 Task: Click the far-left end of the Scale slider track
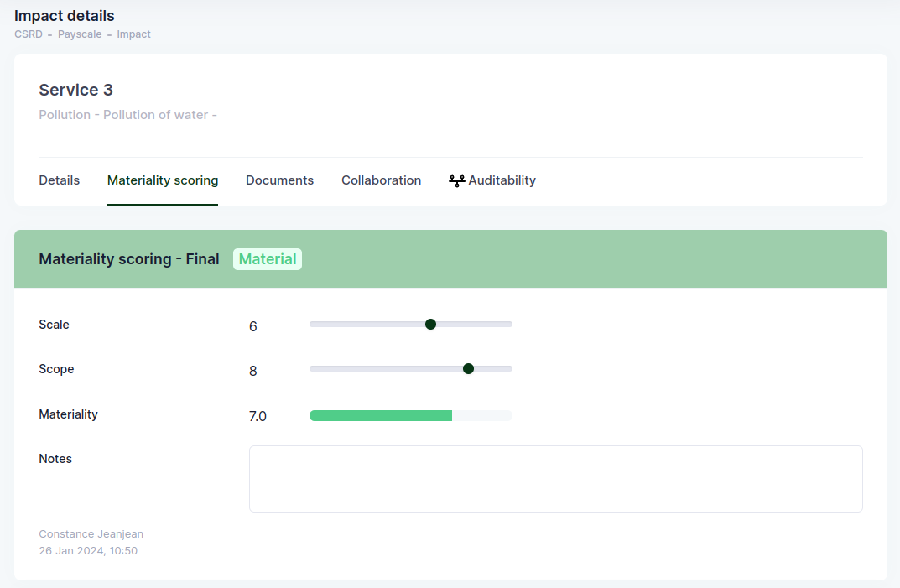click(x=313, y=324)
